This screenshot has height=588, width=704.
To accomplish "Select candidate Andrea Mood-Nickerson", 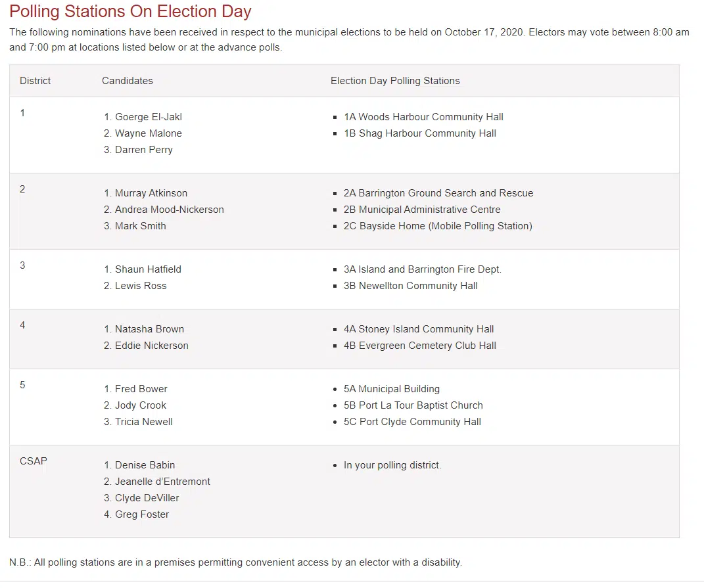I will point(169,210).
